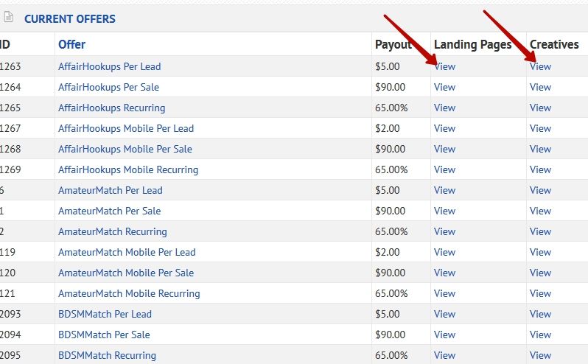View landing pages for AmateurMatch Per Sale
588x364 pixels.
(x=444, y=211)
